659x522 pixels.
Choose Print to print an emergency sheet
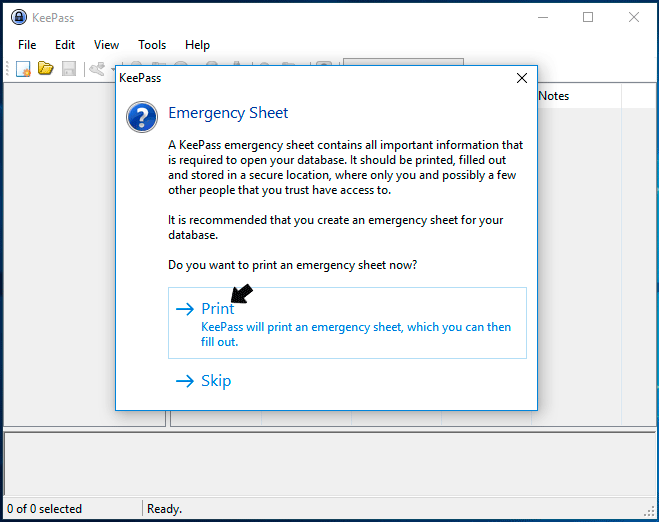tap(347, 323)
